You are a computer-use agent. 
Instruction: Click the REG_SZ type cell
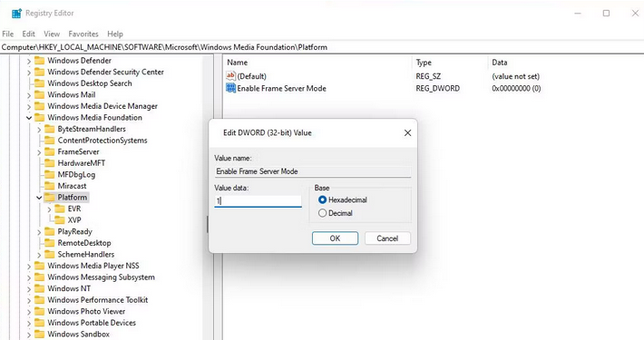click(x=428, y=76)
